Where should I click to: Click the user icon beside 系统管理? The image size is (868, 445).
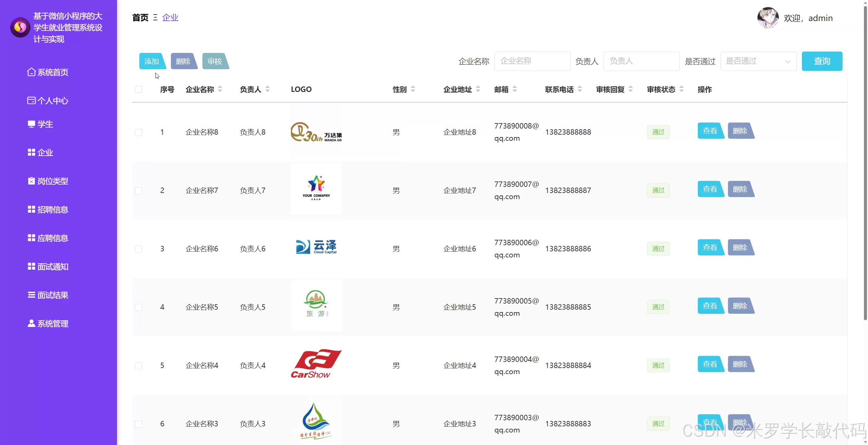31,324
